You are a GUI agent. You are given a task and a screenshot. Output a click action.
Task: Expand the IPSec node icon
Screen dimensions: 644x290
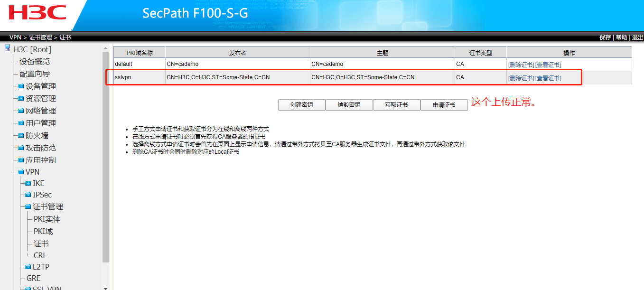click(28, 195)
